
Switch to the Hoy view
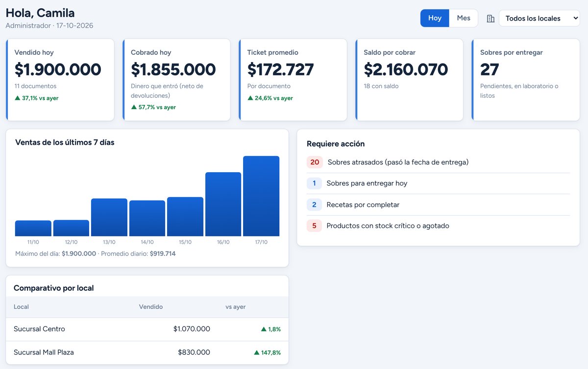pyautogui.click(x=435, y=18)
